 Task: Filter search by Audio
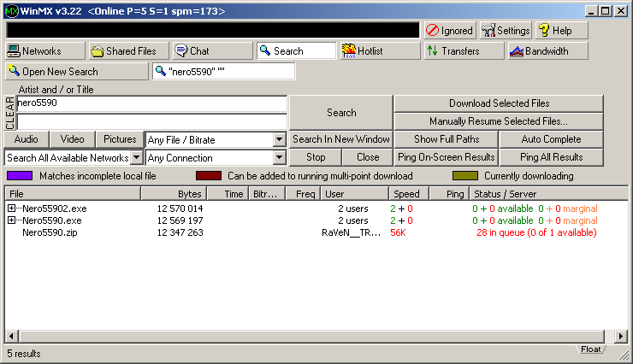[x=27, y=139]
